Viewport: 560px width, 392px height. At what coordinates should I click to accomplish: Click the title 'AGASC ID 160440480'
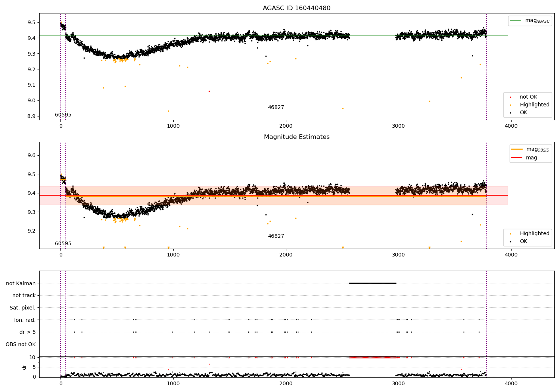[296, 8]
